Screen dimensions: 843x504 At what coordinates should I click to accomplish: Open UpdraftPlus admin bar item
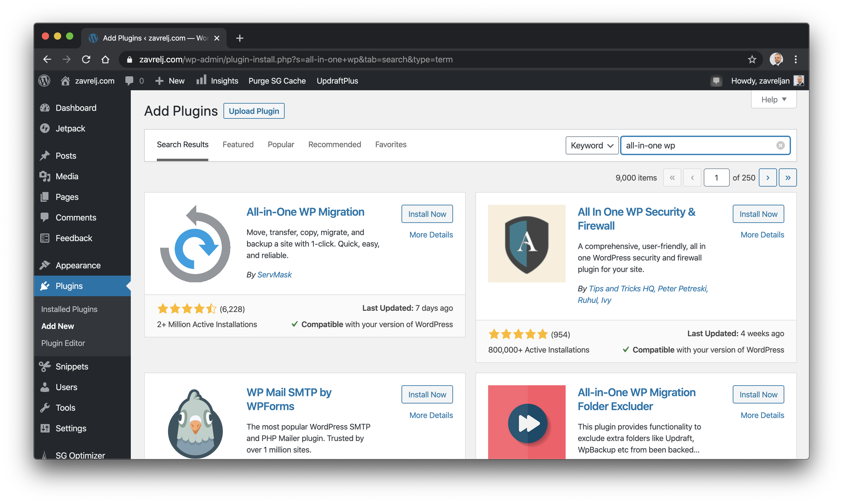coord(337,81)
